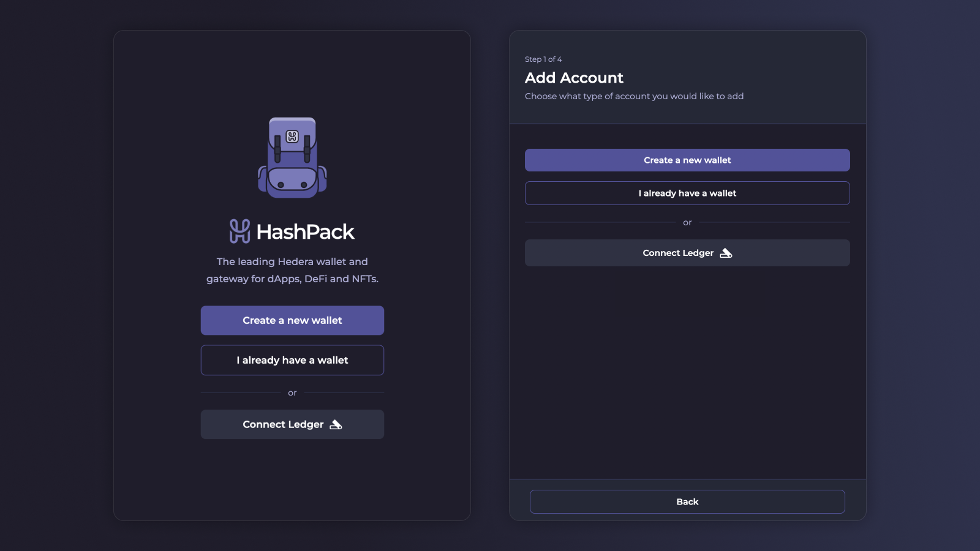This screenshot has height=551, width=980.
Task: Click the Add Account heading
Action: tap(574, 78)
